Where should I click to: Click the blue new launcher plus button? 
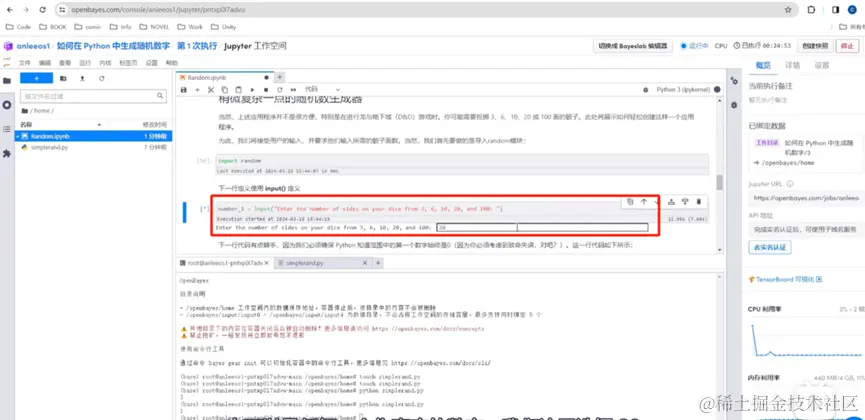36,78
